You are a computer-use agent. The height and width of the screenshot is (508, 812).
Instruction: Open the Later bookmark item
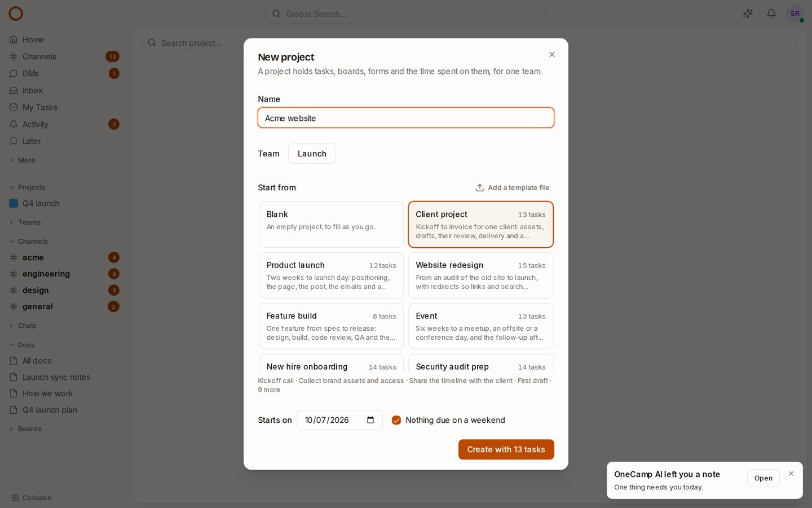pos(64,141)
